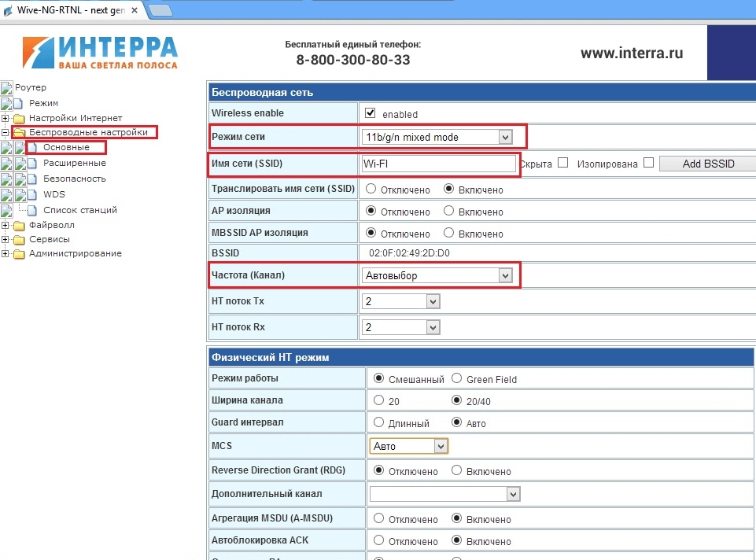The width and height of the screenshot is (756, 560).
Task: Open the WDS settings page
Action: tap(54, 194)
